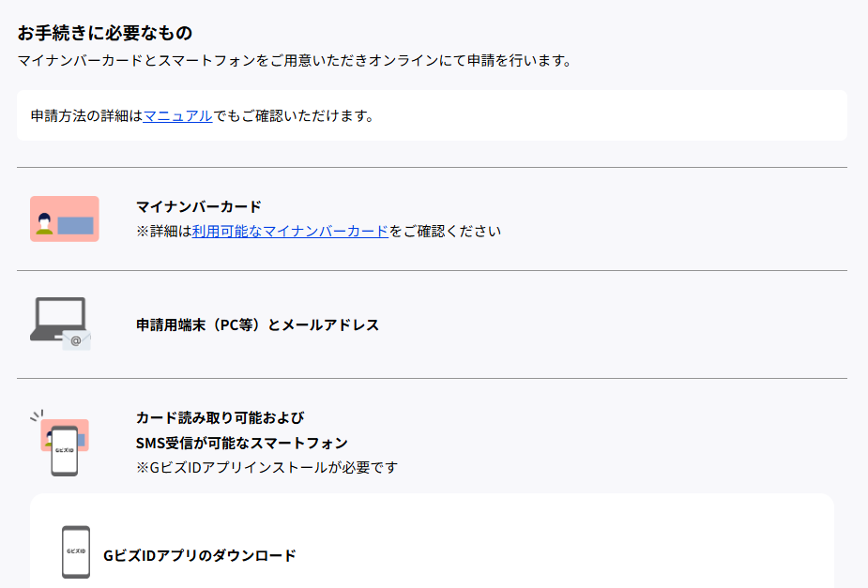The image size is (868, 588).
Task: Click the ※GビズIDアプリインストールが必要です note
Action: pyautogui.click(x=266, y=467)
